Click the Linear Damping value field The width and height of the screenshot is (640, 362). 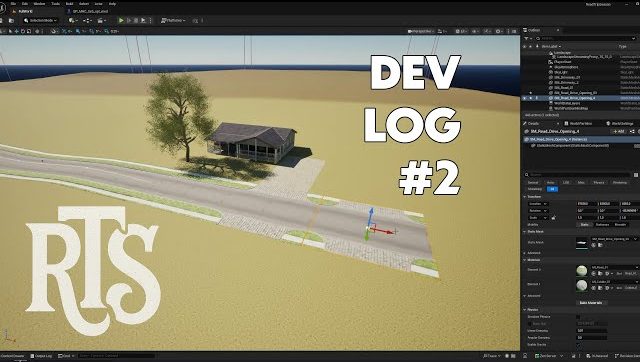coord(592,331)
